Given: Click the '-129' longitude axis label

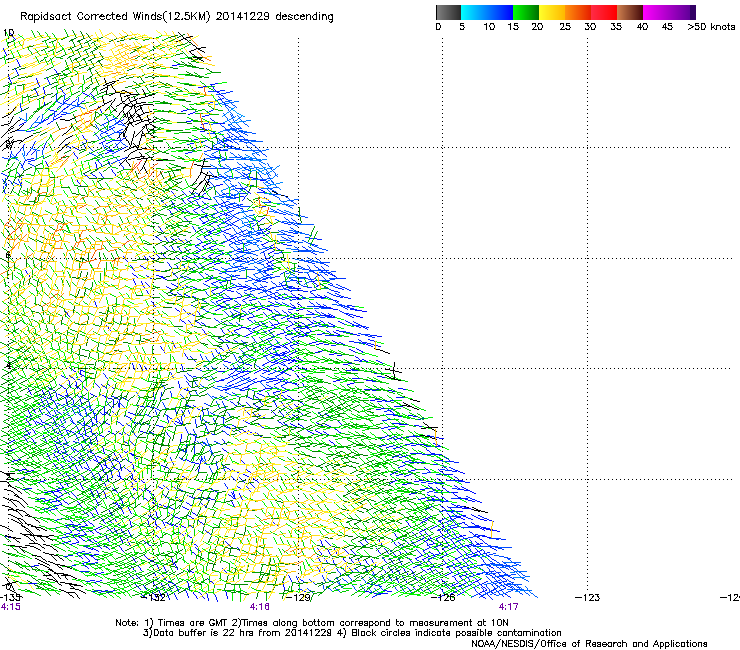Looking at the screenshot, I should (x=298, y=598).
